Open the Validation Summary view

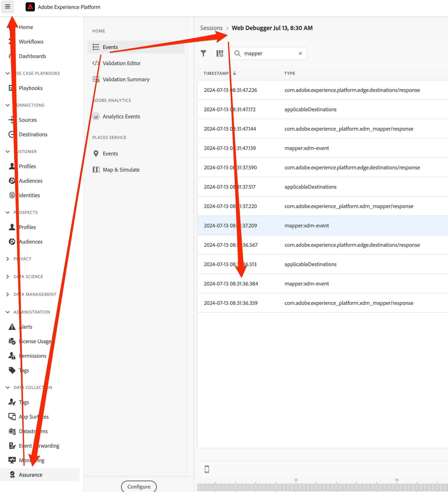pos(126,79)
